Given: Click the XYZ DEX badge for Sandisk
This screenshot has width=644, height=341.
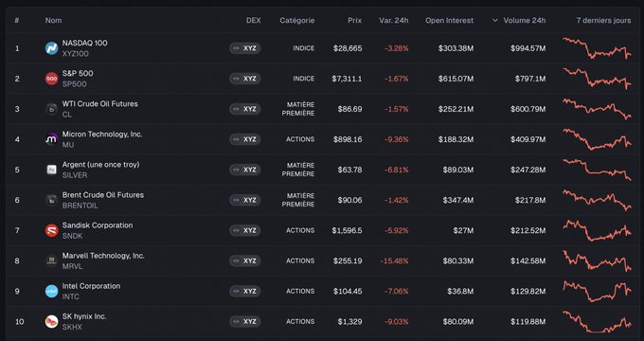Looking at the screenshot, I should coord(244,230).
